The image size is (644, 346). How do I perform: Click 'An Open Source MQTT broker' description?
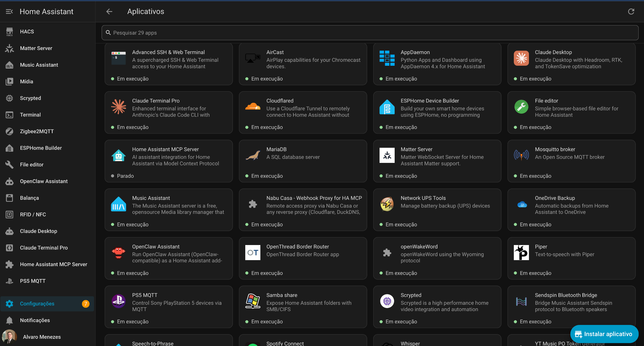(570, 157)
